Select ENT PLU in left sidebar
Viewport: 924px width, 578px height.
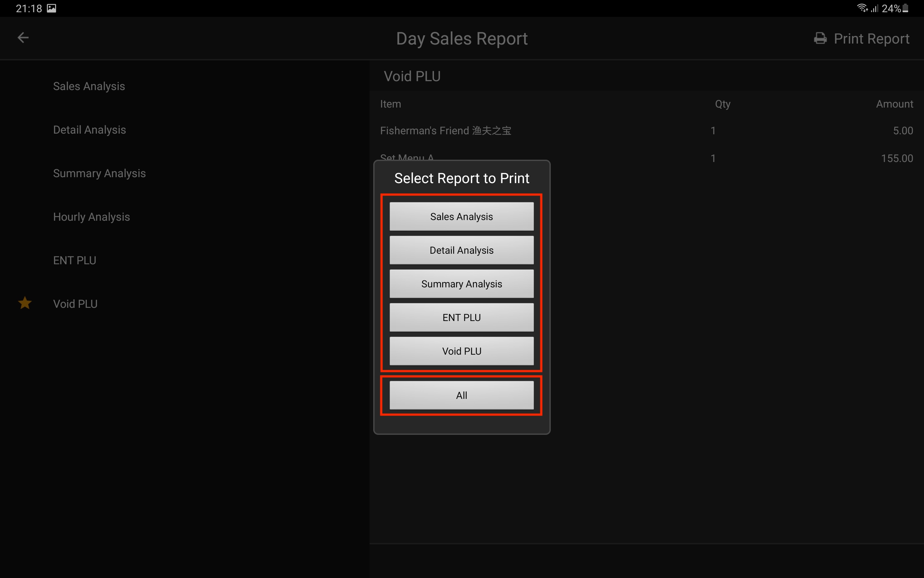point(75,261)
